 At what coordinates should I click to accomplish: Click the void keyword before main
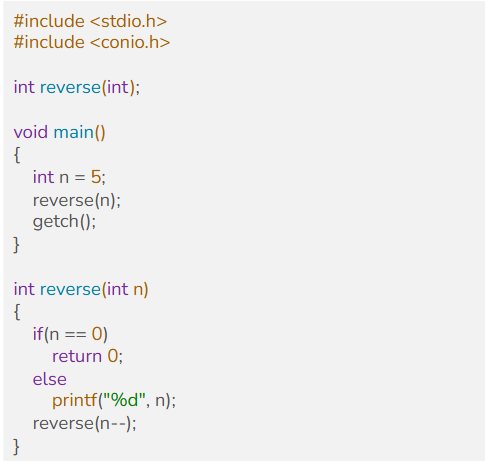coord(31,132)
